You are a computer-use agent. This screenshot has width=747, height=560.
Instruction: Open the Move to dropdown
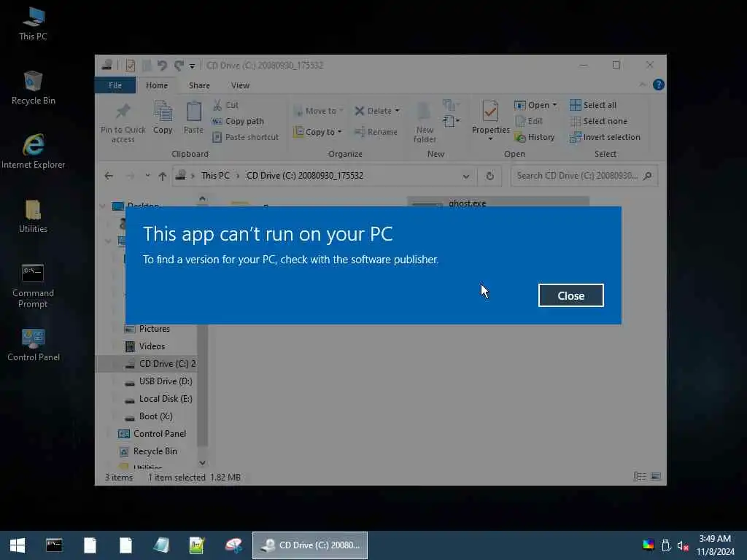click(x=318, y=111)
